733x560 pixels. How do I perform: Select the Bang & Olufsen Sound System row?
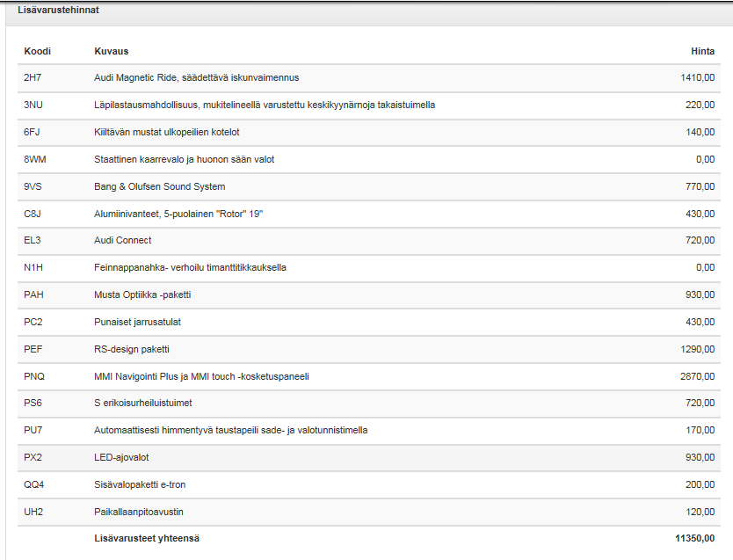[159, 186]
